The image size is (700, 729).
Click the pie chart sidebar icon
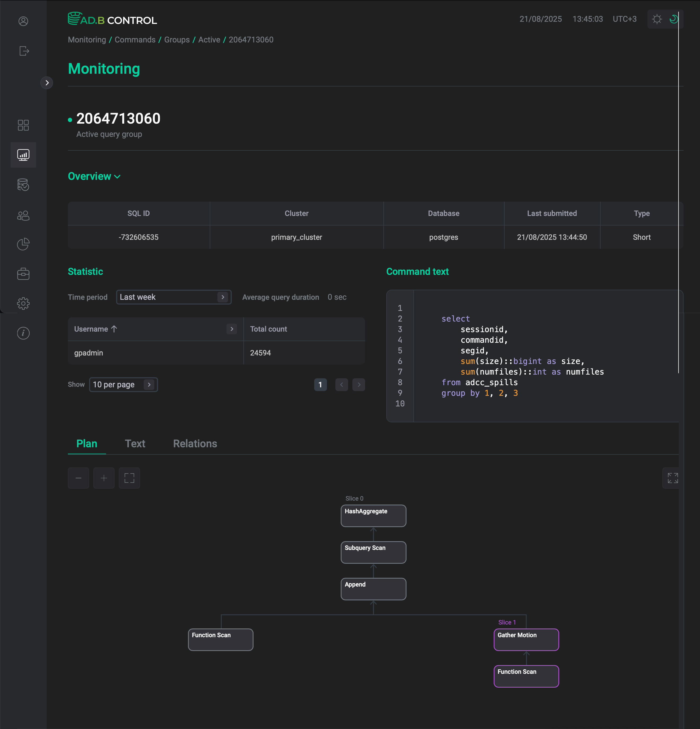(23, 244)
